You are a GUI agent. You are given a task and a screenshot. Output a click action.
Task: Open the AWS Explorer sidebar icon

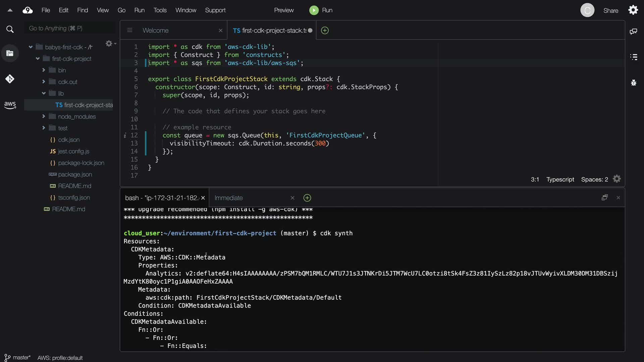10,105
